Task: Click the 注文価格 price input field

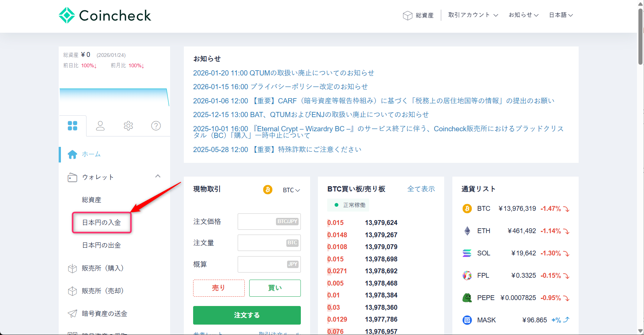Action: point(269,221)
